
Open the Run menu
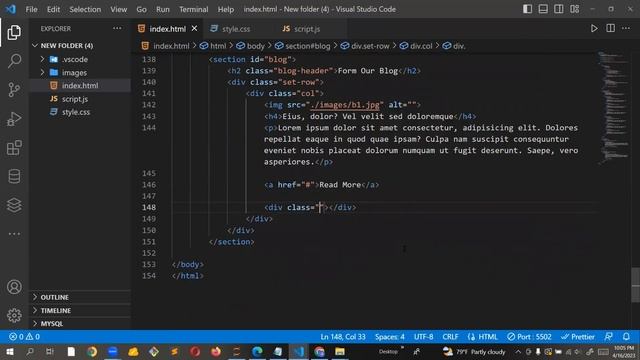[162, 9]
